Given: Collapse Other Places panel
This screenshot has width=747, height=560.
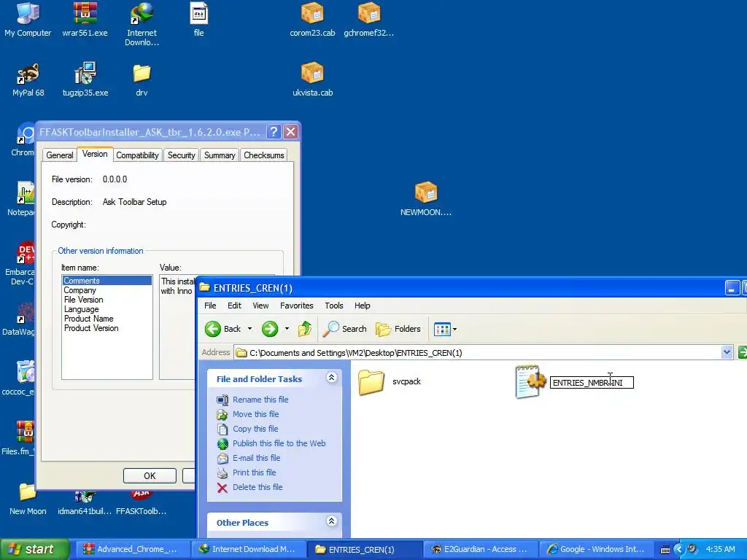Looking at the screenshot, I should pos(332,521).
